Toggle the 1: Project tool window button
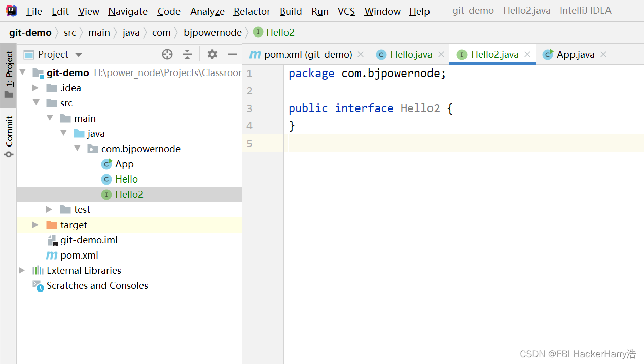 9,76
